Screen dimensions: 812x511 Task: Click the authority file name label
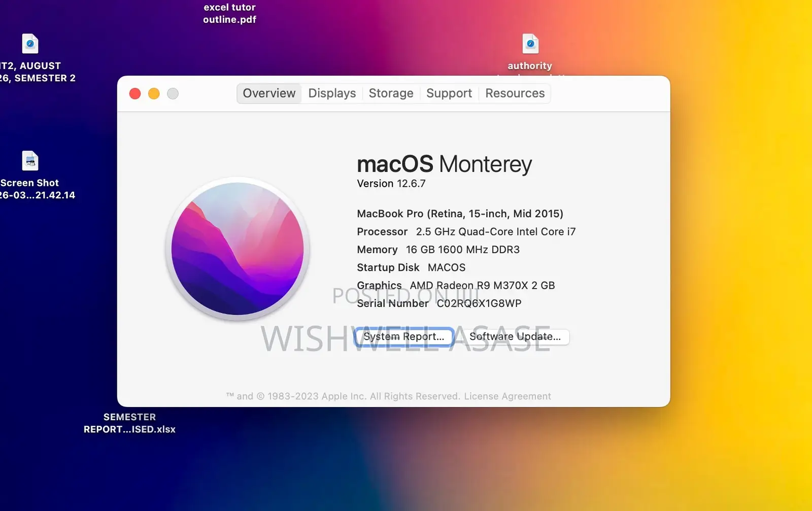[x=530, y=66]
